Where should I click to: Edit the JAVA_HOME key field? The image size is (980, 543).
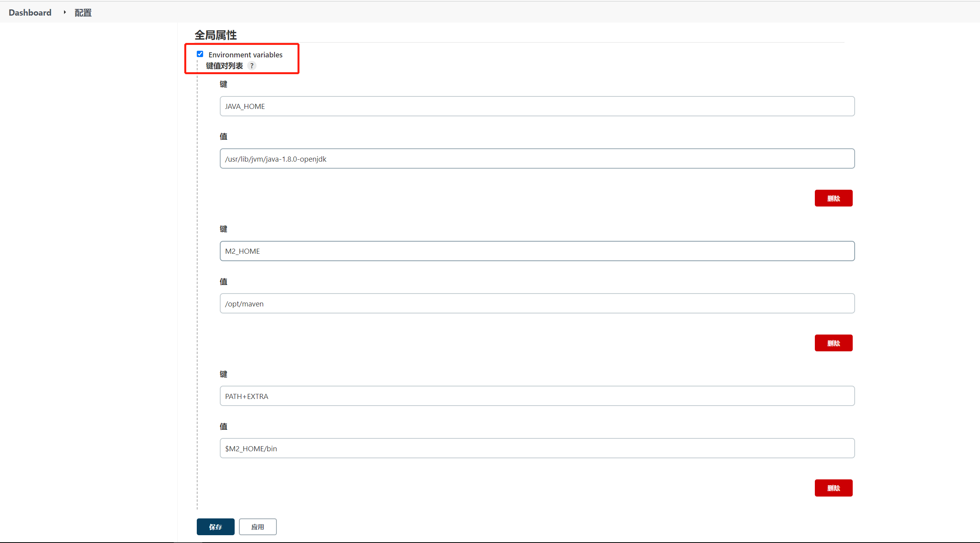point(537,106)
